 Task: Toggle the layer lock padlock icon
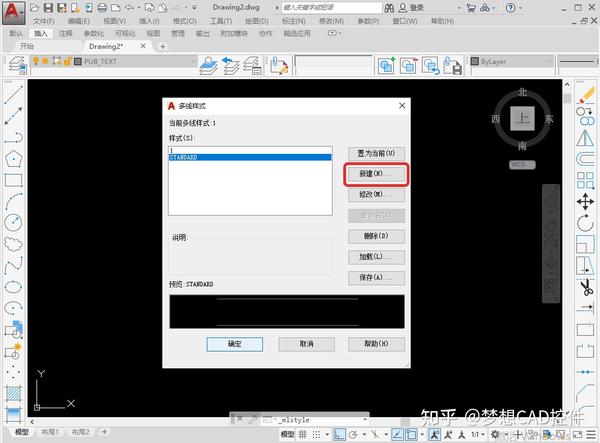click(x=67, y=61)
